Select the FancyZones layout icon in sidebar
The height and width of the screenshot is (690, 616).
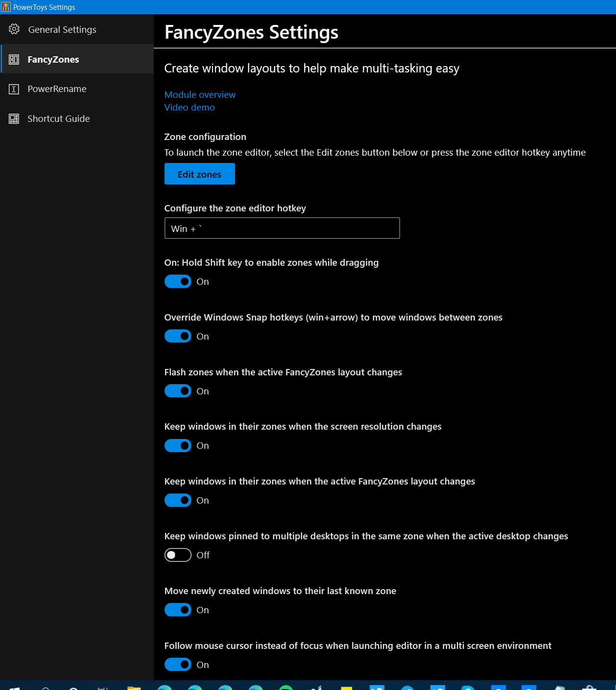pos(14,59)
